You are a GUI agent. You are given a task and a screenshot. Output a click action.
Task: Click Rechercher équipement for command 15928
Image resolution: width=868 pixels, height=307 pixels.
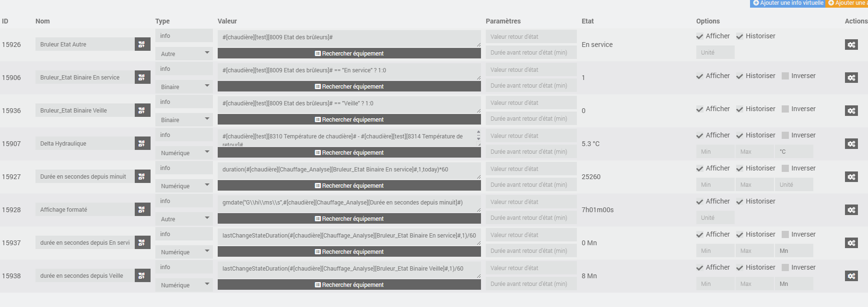pos(349,219)
